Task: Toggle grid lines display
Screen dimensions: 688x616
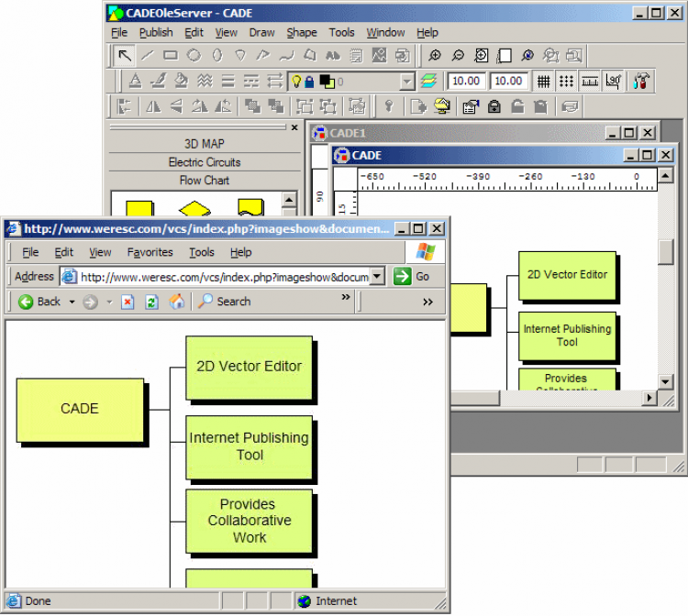Action: click(543, 81)
